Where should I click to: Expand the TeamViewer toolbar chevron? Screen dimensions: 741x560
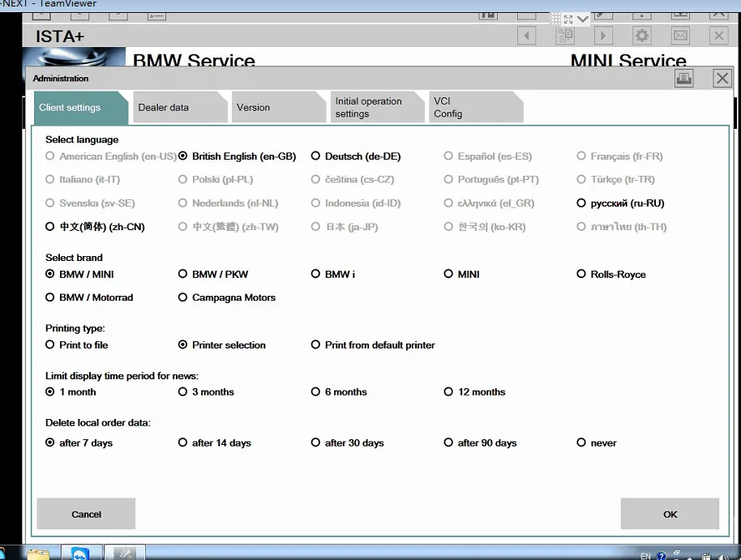(583, 19)
